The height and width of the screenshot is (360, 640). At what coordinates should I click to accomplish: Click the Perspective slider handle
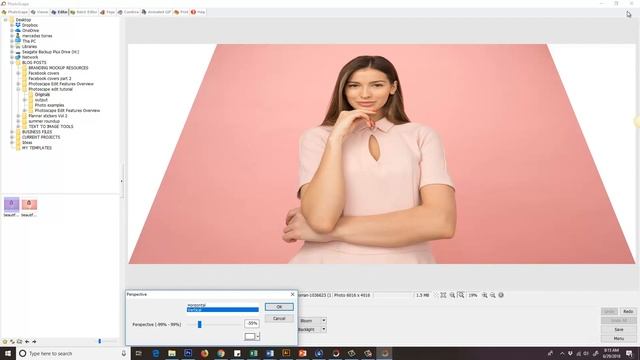[x=200, y=324]
